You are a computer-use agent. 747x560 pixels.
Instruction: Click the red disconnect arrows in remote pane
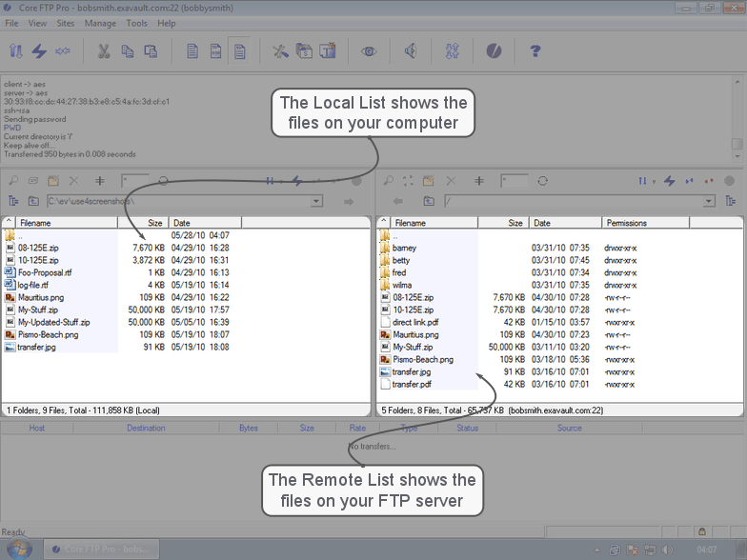709,181
